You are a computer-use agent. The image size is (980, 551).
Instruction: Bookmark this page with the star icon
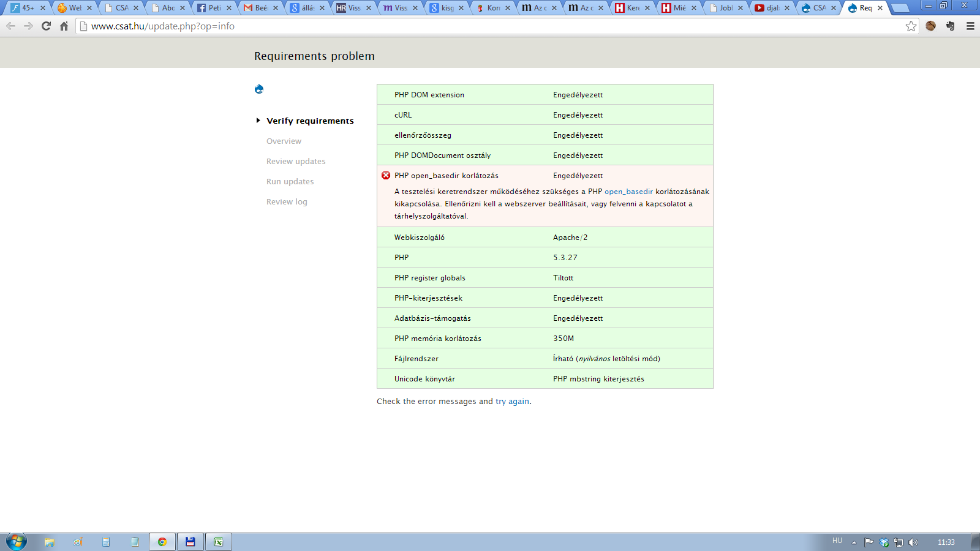tap(911, 26)
